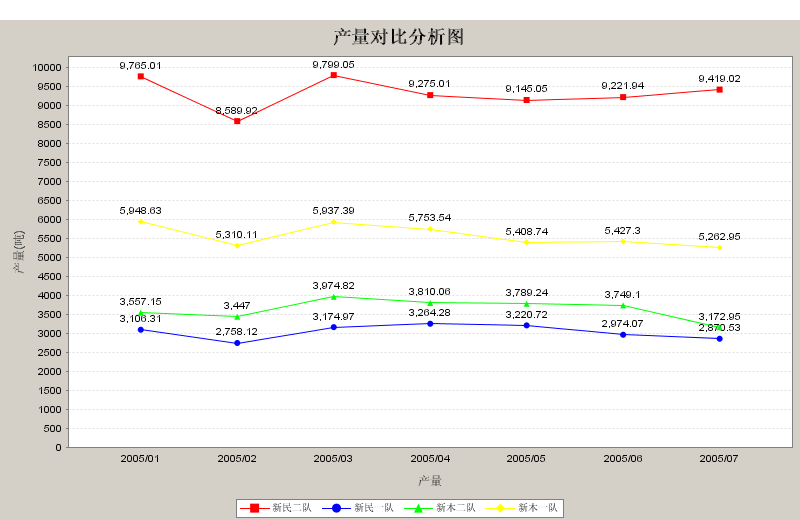This screenshot has height=520, width=800.
Task: Click the green triangle 新木二队 legend marker
Action: (x=418, y=508)
